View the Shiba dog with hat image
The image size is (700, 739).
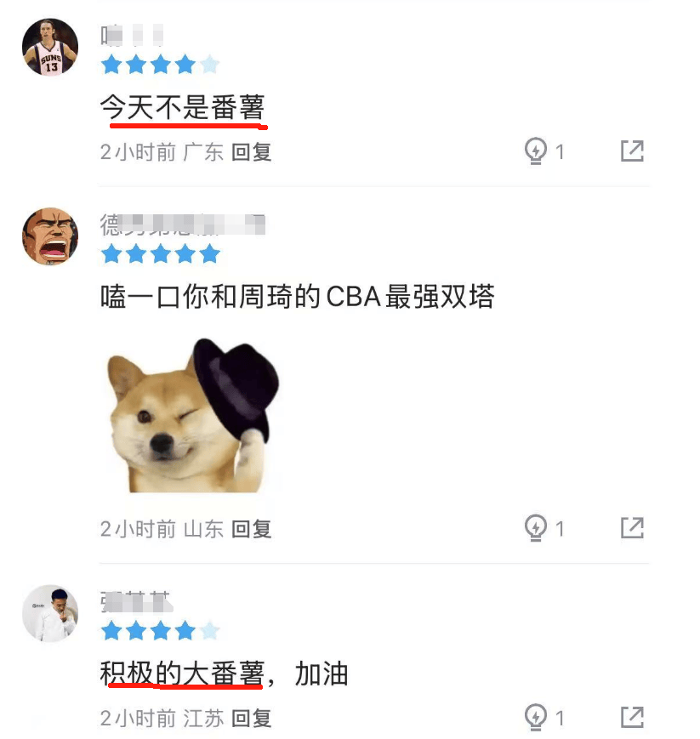(193, 415)
